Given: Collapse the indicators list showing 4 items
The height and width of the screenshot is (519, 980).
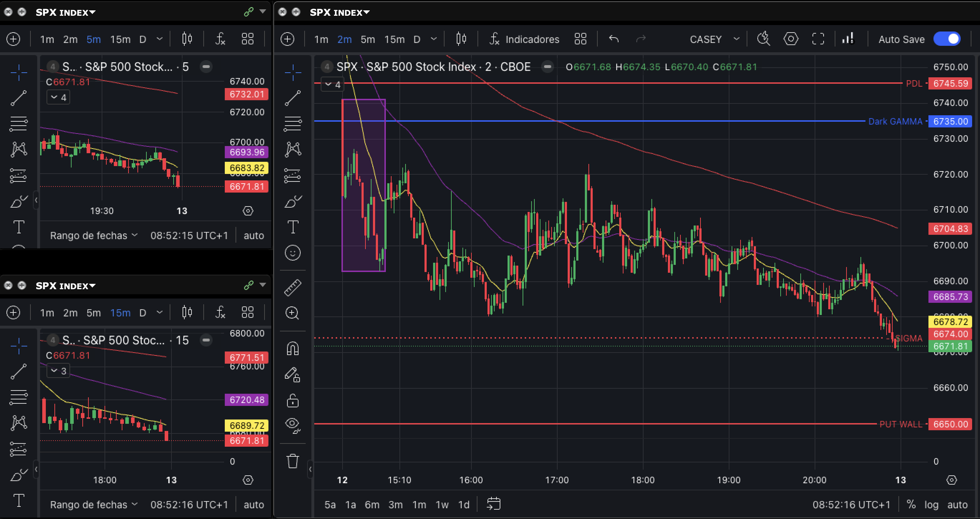Looking at the screenshot, I should coord(332,84).
